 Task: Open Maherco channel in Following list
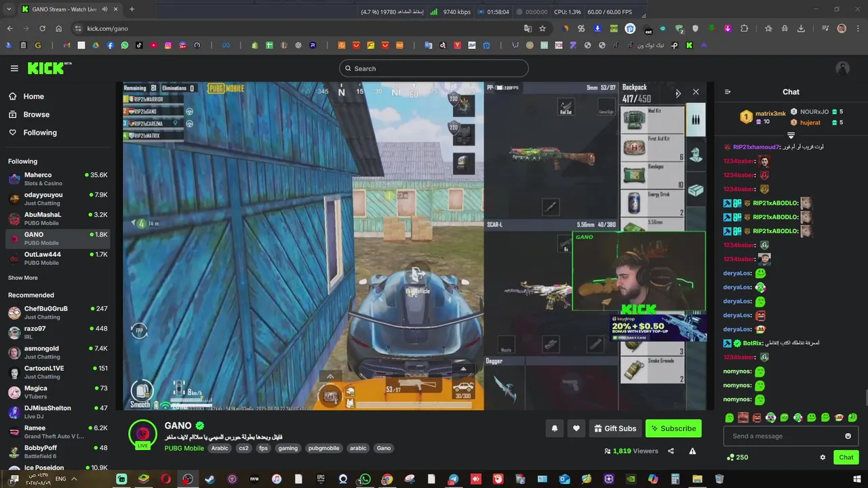pyautogui.click(x=58, y=179)
